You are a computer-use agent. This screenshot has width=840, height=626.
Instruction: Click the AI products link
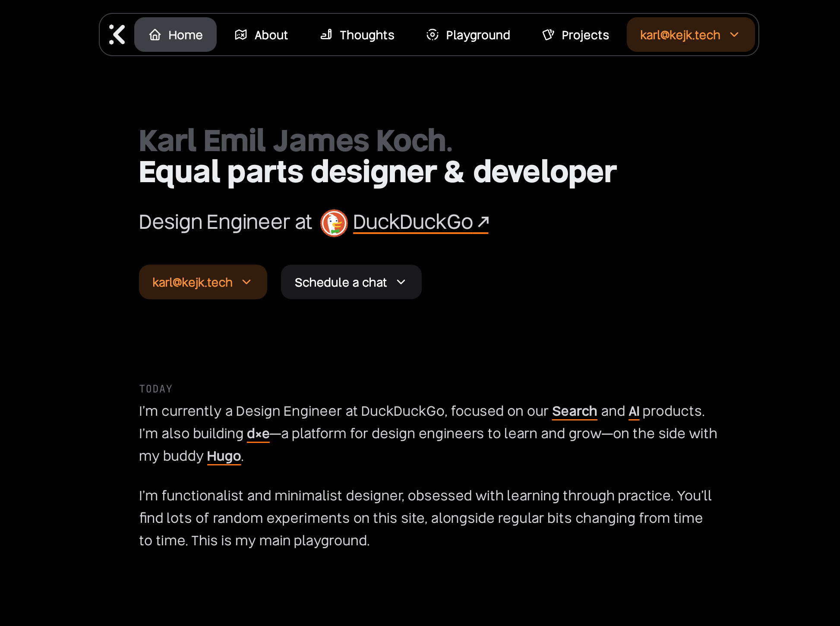(634, 411)
